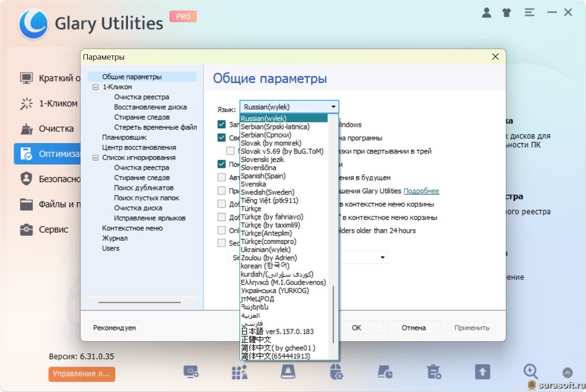The image size is (586, 392).
Task: Select "Центр восстановления" in the settings tree
Action: (x=139, y=147)
